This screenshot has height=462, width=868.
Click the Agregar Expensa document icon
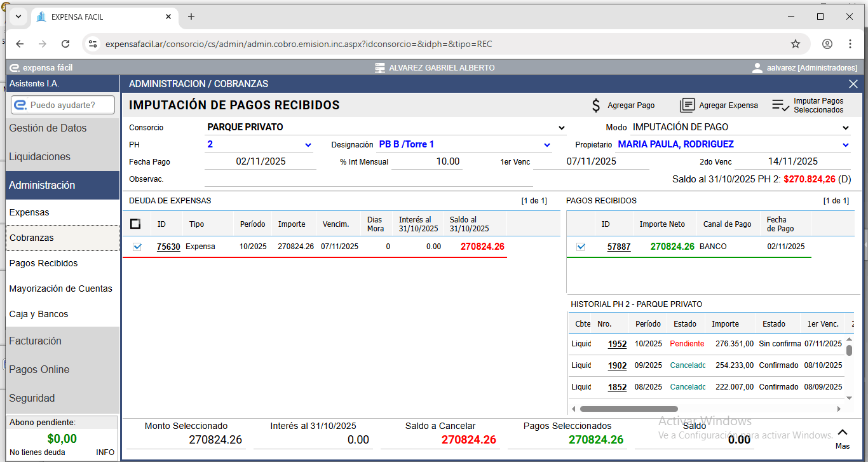point(687,105)
